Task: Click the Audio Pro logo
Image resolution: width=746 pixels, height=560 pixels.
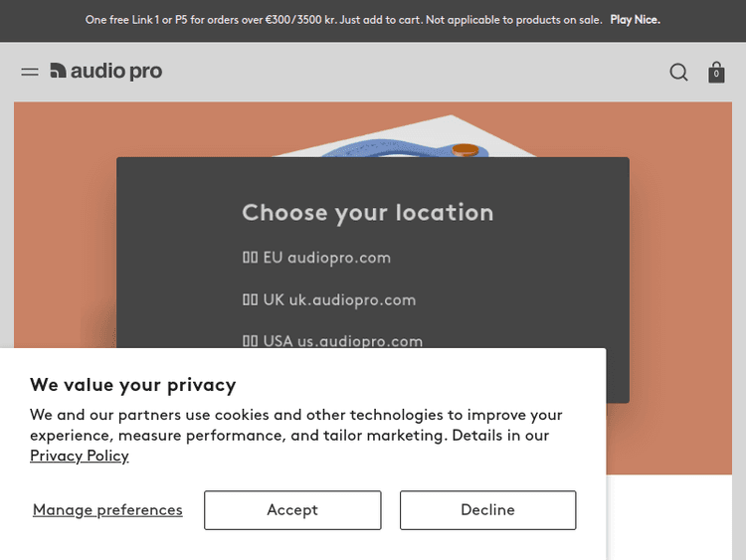Action: pyautogui.click(x=106, y=72)
